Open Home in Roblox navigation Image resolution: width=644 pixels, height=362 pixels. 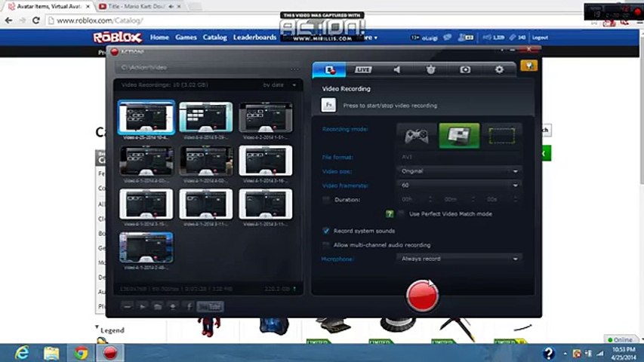point(159,38)
